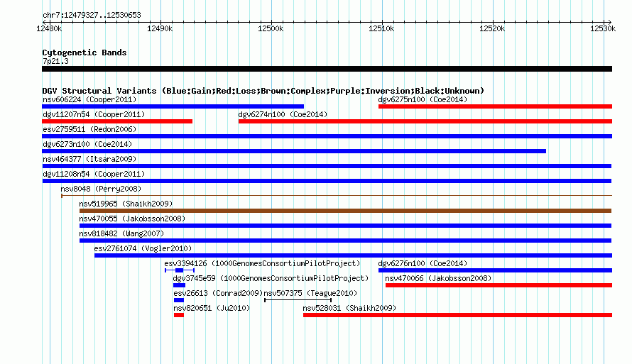Open dgv6274n100 (Coe2014) variant label
This screenshot has width=632, height=364.
click(x=283, y=114)
